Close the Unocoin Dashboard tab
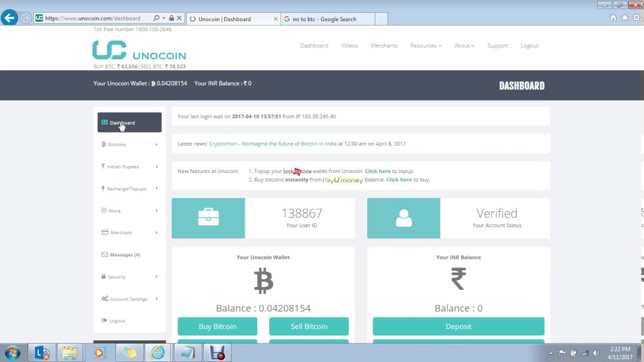The height and width of the screenshot is (362, 644). point(275,19)
